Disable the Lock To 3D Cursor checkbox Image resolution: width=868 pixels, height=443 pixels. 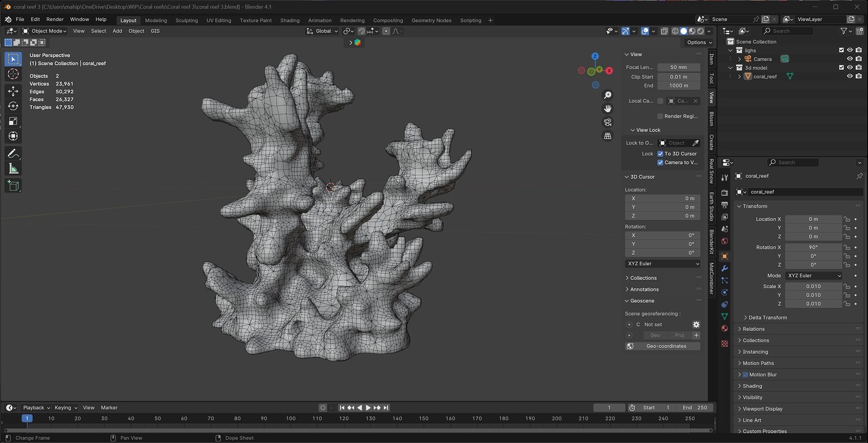pyautogui.click(x=660, y=154)
